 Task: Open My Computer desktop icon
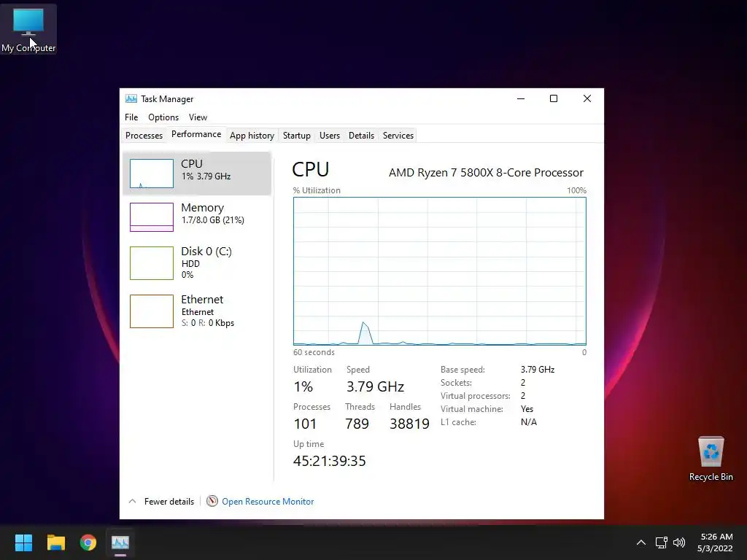pos(28,29)
